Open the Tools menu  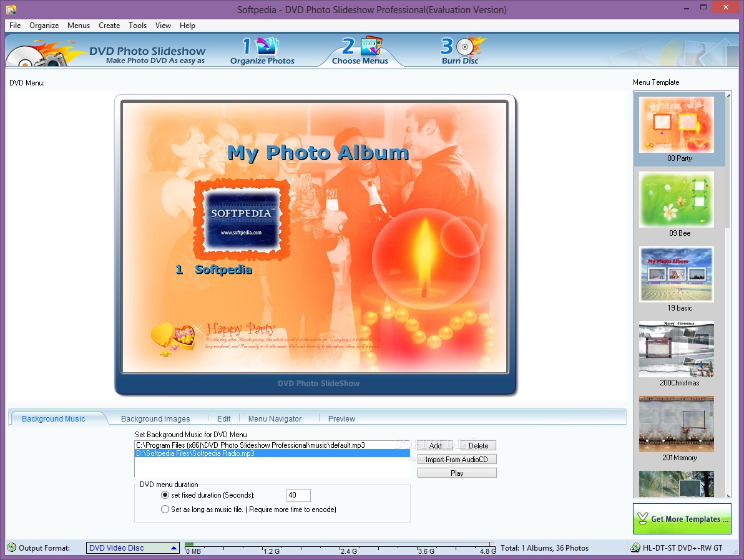(x=137, y=26)
